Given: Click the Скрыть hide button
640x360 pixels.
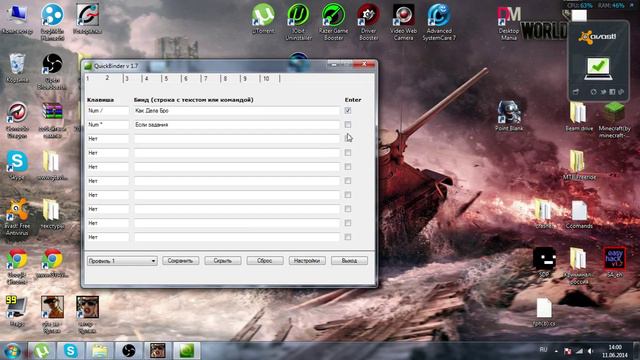Looking at the screenshot, I should (223, 261).
